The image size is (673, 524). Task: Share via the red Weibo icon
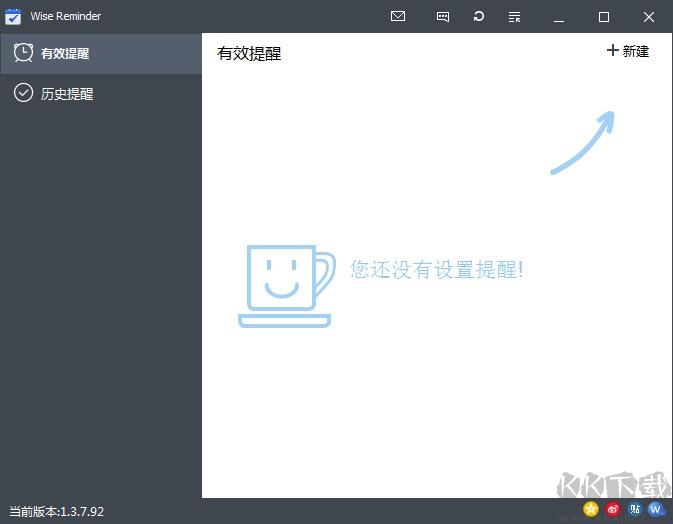[x=613, y=509]
